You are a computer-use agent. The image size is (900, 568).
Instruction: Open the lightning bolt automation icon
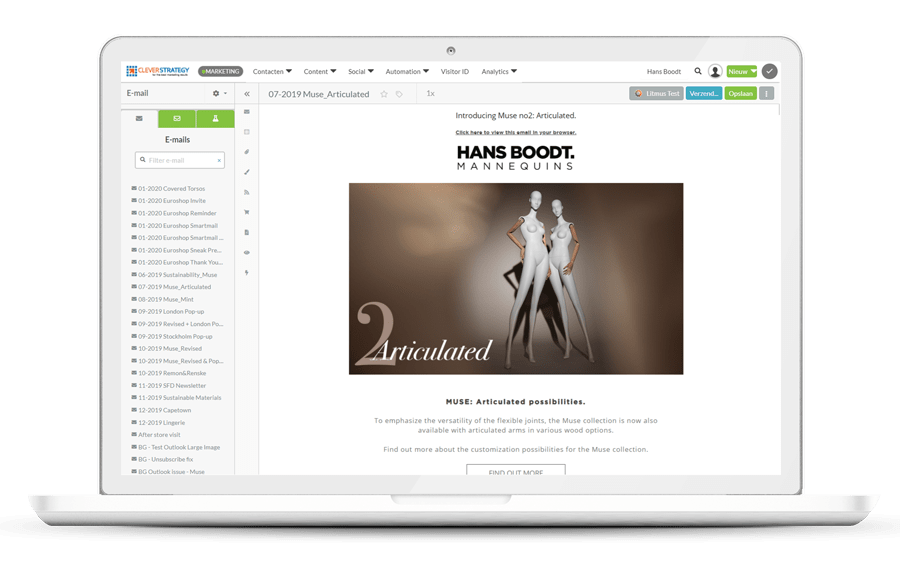point(247,273)
